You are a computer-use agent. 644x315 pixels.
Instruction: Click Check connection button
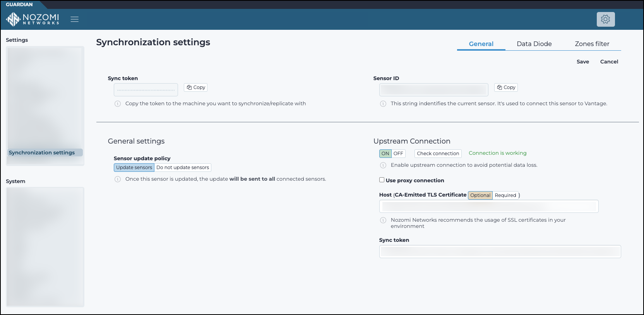click(438, 154)
